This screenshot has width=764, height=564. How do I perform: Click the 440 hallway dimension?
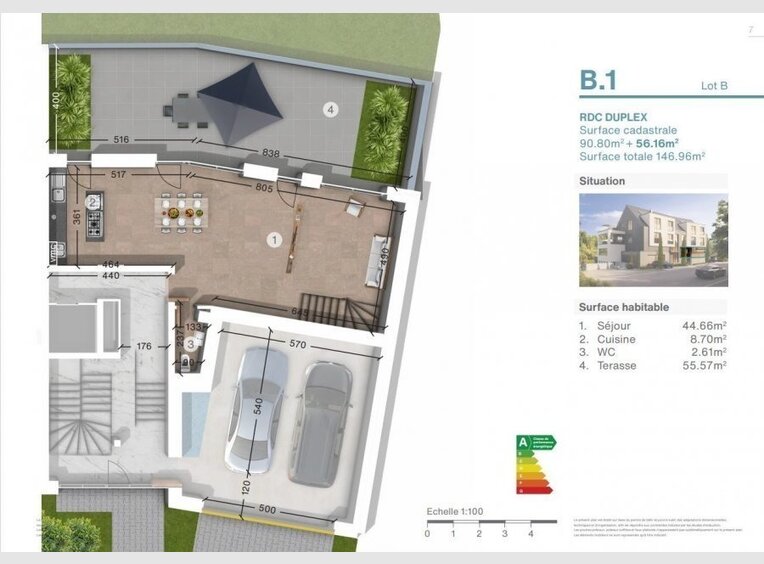(111, 275)
